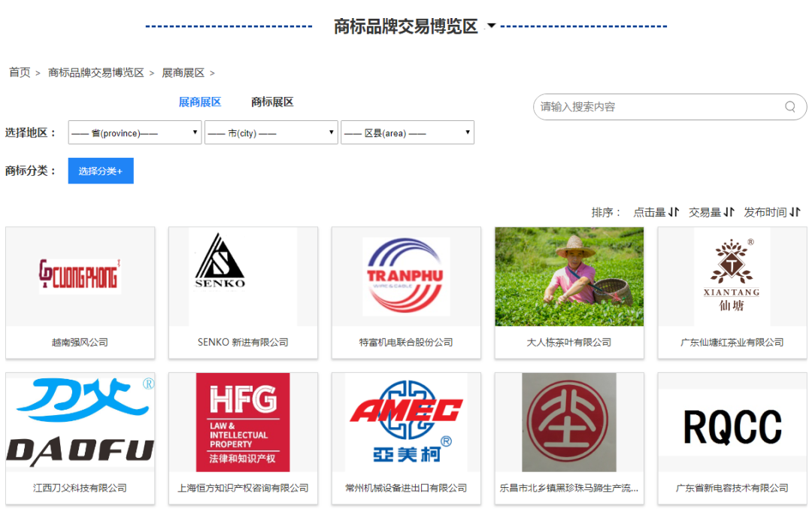Select the 广东省新电容技术有限公司 company name
The height and width of the screenshot is (512, 812).
[732, 488]
